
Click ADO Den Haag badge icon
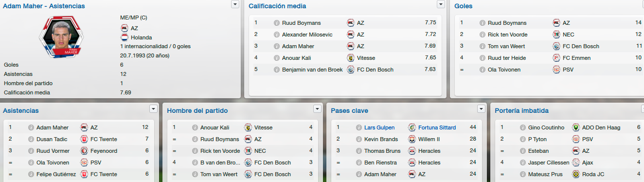[576, 127]
